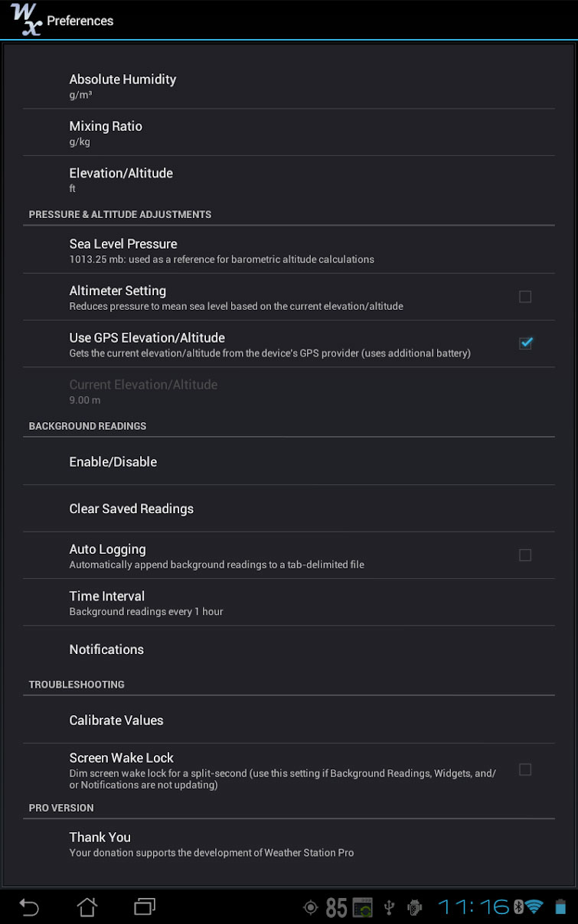Viewport: 578px width, 924px height.
Task: Open the Notifications settings
Action: (x=289, y=649)
